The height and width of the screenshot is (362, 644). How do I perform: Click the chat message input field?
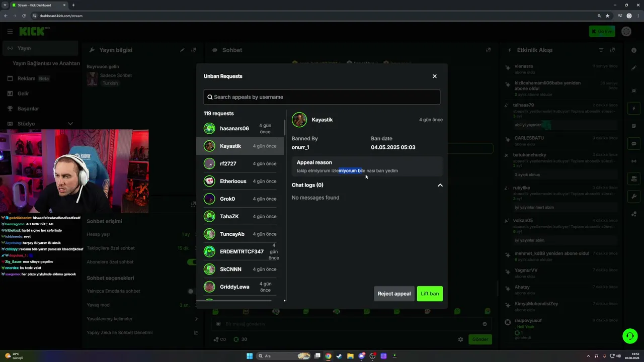(351, 324)
